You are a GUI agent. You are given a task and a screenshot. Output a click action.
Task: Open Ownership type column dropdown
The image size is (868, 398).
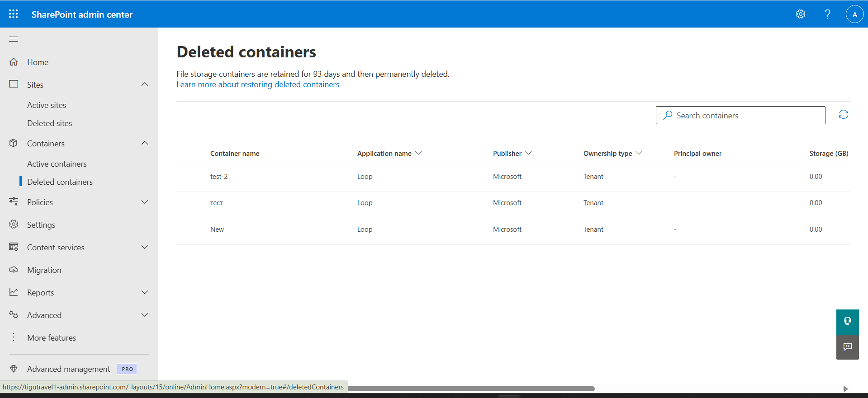[639, 153]
